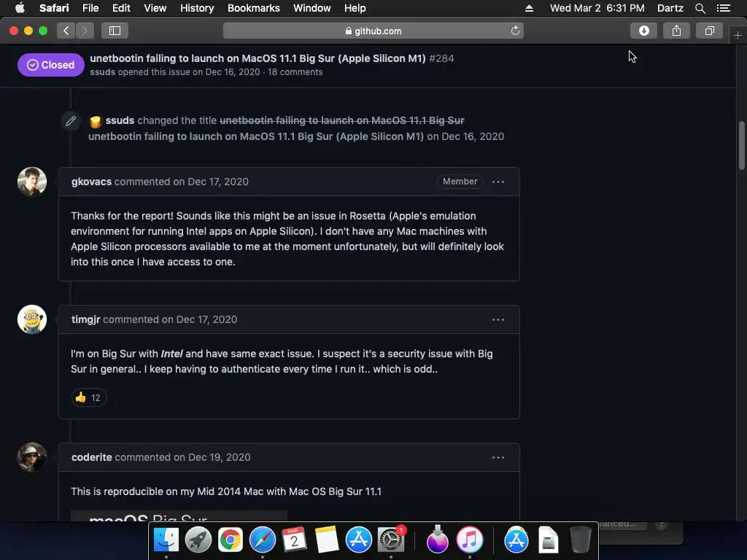Show all tabs overview button
747x560 pixels.
coord(709,31)
